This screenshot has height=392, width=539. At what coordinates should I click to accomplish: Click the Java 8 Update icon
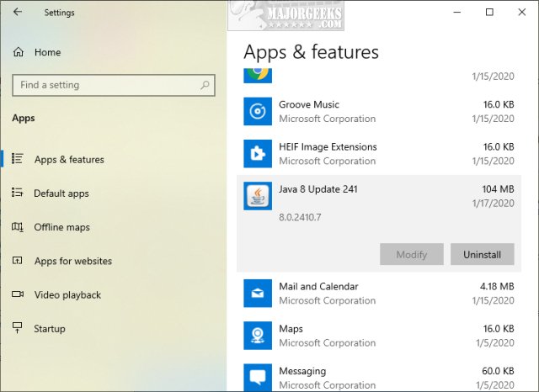tap(257, 196)
